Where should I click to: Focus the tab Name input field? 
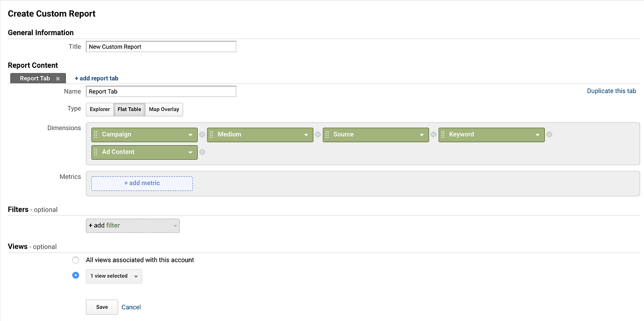(161, 91)
